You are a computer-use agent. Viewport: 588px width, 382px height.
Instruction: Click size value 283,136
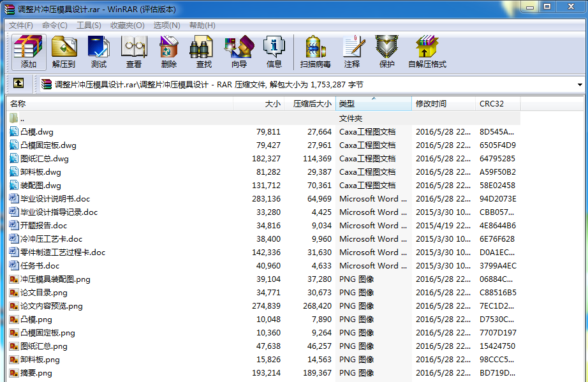(x=266, y=199)
